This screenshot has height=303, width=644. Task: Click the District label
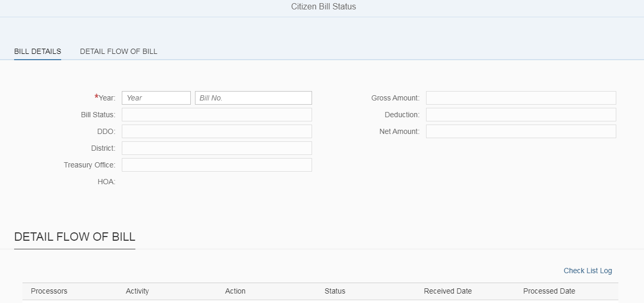[x=103, y=148]
